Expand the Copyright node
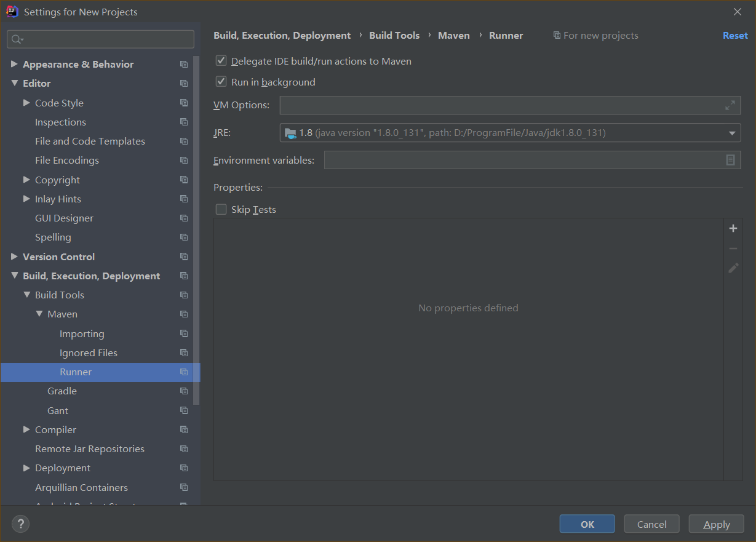 26,180
